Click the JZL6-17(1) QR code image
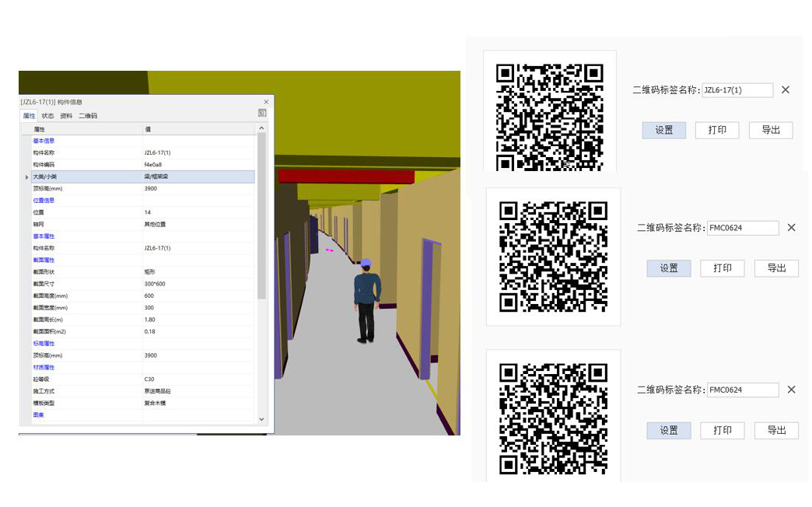 (549, 117)
